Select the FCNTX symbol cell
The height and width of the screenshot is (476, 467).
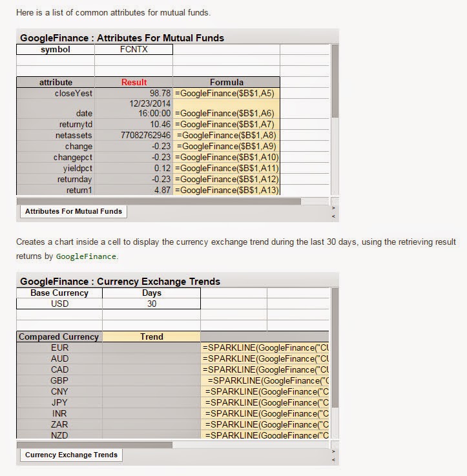(x=134, y=50)
